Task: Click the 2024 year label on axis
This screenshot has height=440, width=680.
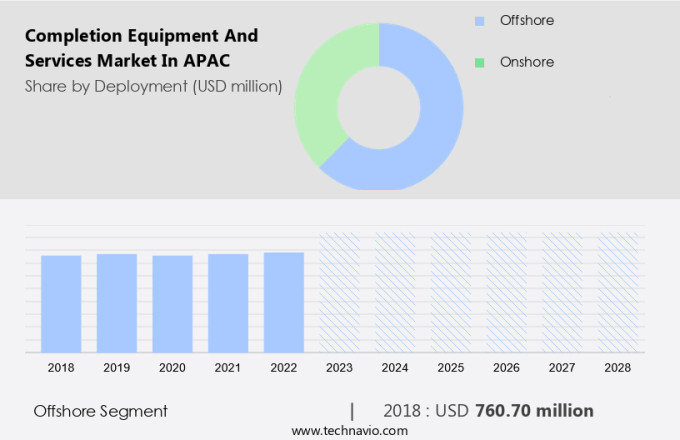Action: tap(395, 368)
